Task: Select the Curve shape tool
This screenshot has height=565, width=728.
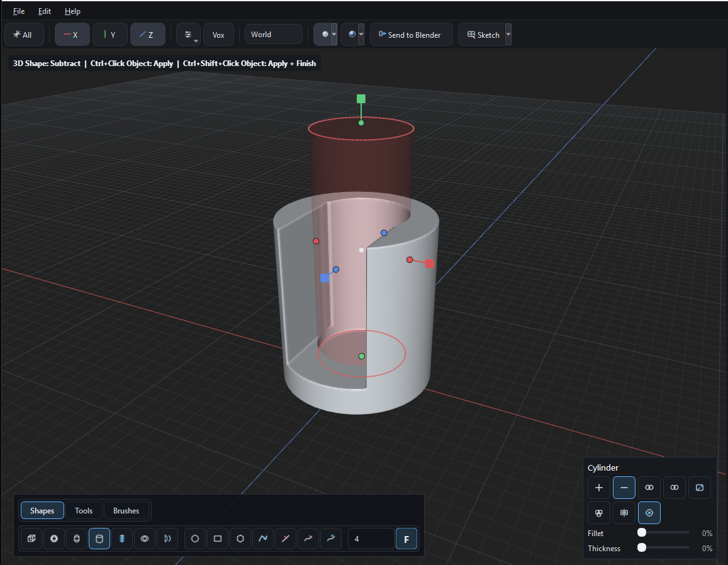Action: pos(262,539)
